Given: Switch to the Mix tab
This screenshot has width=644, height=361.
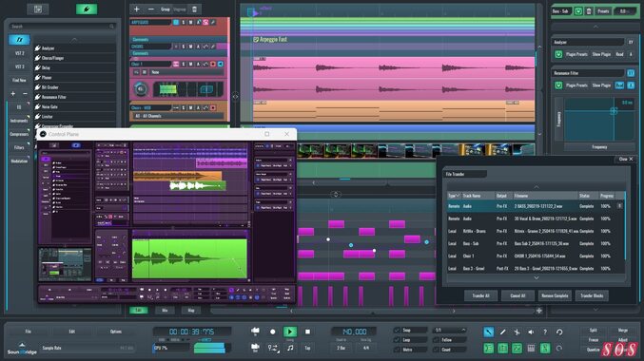Looking at the screenshot, I should [x=165, y=310].
